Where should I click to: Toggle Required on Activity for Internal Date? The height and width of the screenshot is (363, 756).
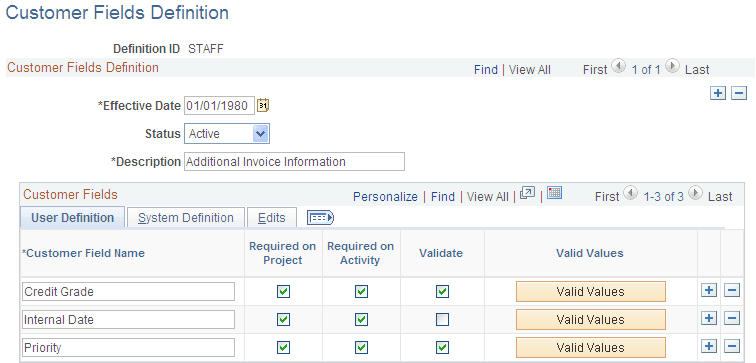[361, 319]
